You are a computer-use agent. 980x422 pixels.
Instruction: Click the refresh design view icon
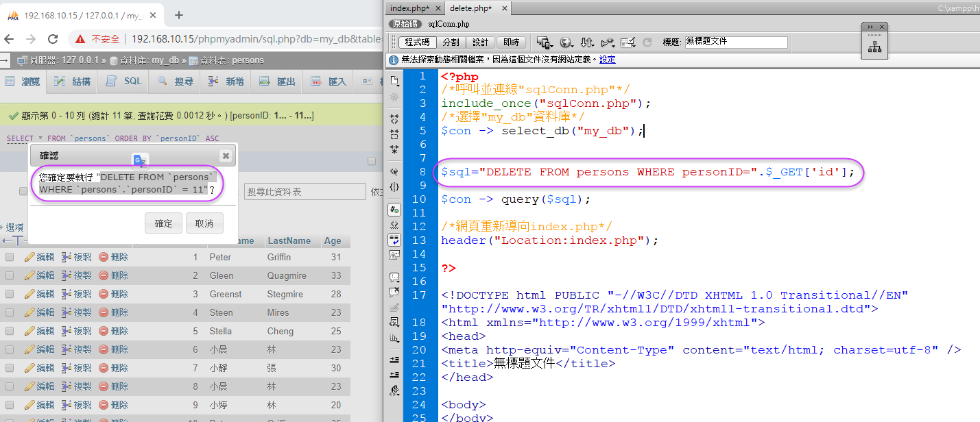tap(647, 42)
